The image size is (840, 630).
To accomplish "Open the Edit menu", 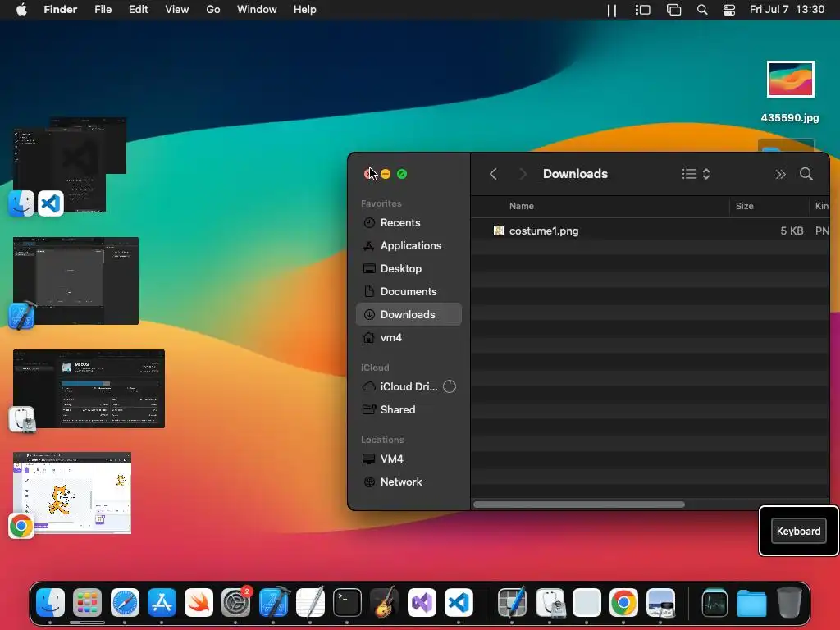I will 138,10.
